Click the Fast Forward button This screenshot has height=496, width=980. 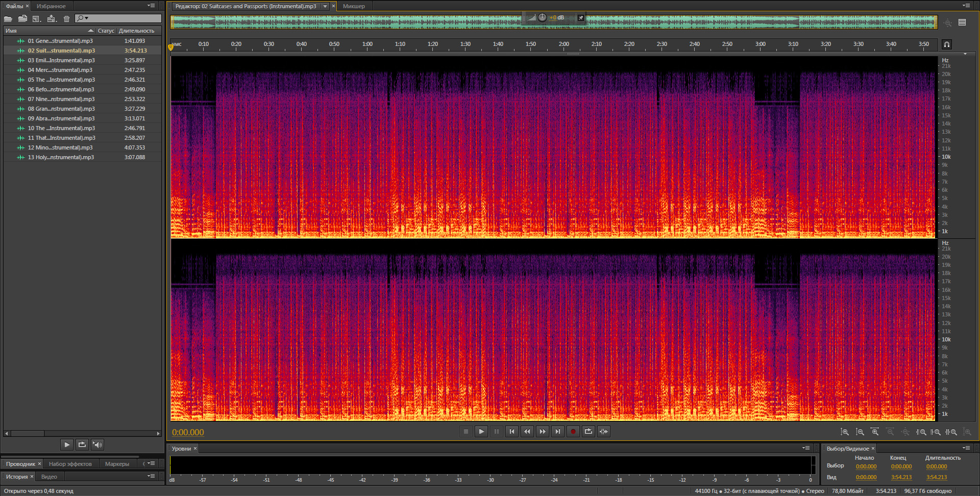pos(543,432)
